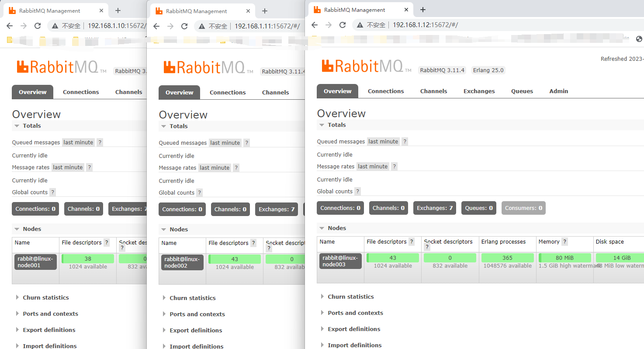Click Global counts help icon on 192.168.1.12 page
This screenshot has width=644, height=349.
pyautogui.click(x=357, y=191)
